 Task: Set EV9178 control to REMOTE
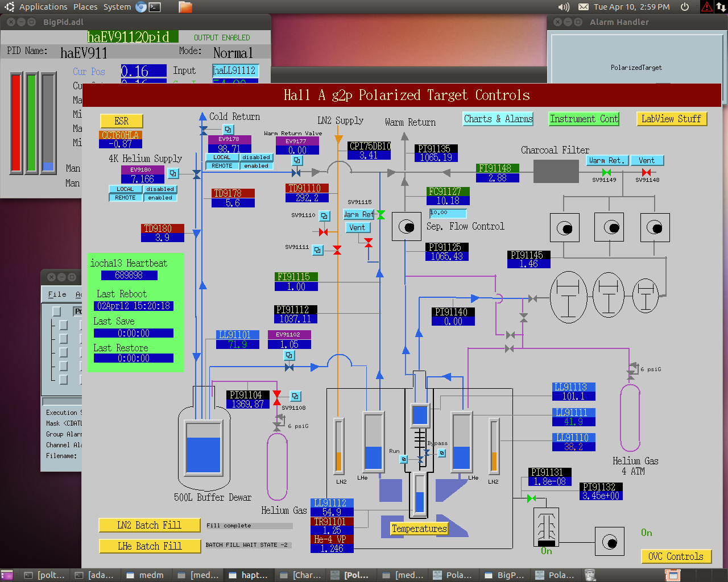pos(222,166)
